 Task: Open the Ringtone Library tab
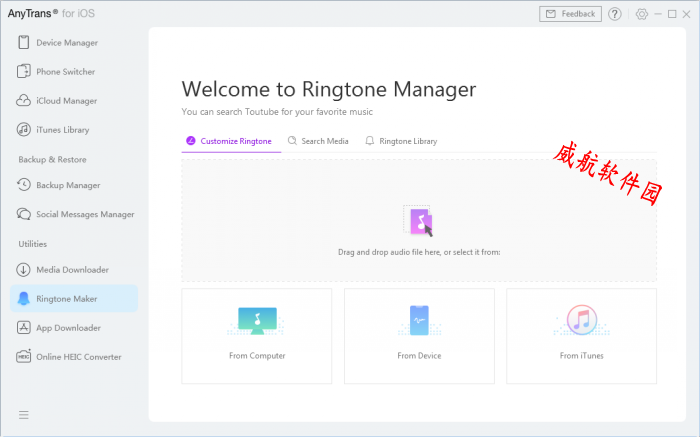point(401,141)
